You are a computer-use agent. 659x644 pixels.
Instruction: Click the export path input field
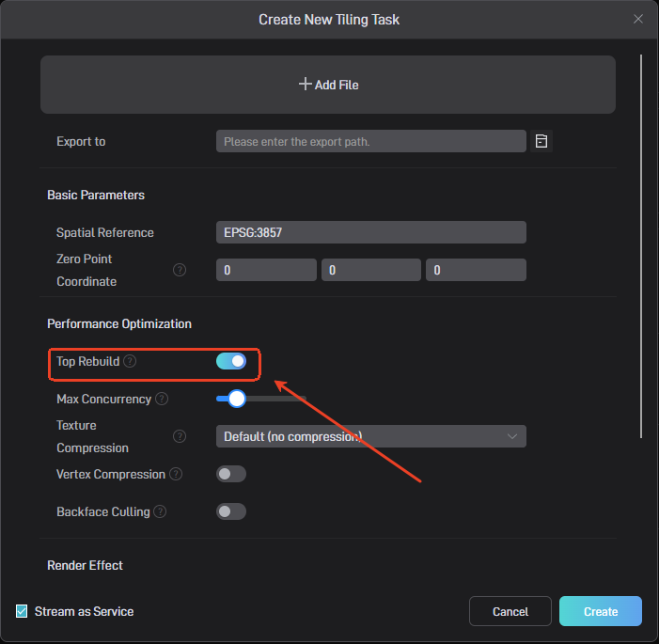(370, 141)
